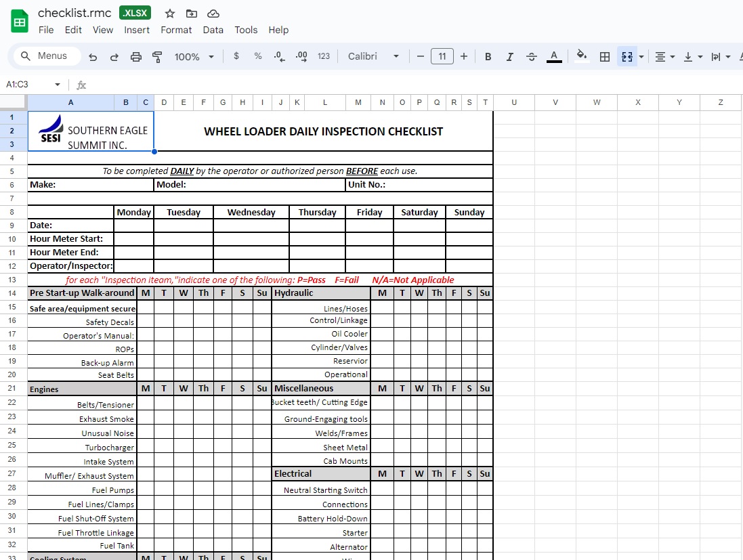Select the Unit No.: cell

pos(419,185)
